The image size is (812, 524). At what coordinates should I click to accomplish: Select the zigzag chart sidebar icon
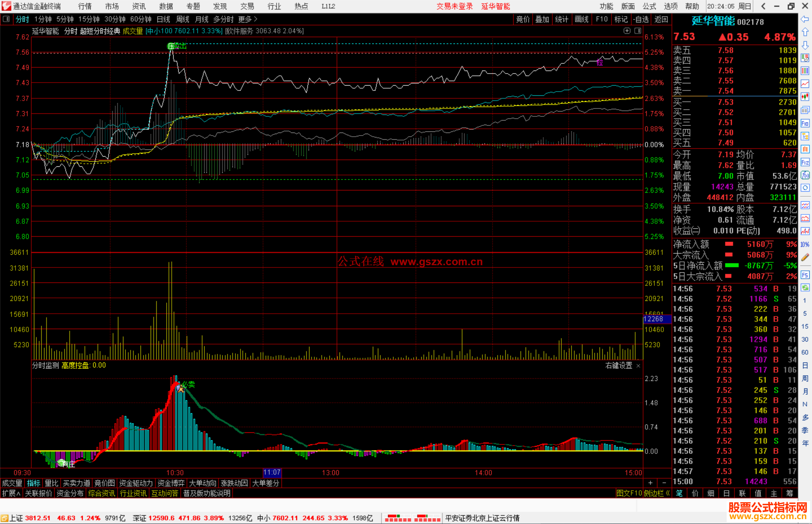point(805,231)
